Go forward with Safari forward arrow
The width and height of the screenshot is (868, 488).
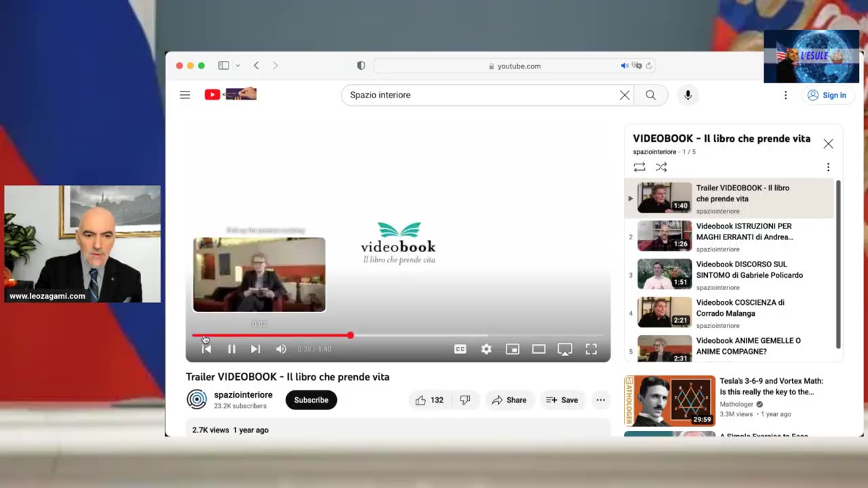pos(275,66)
